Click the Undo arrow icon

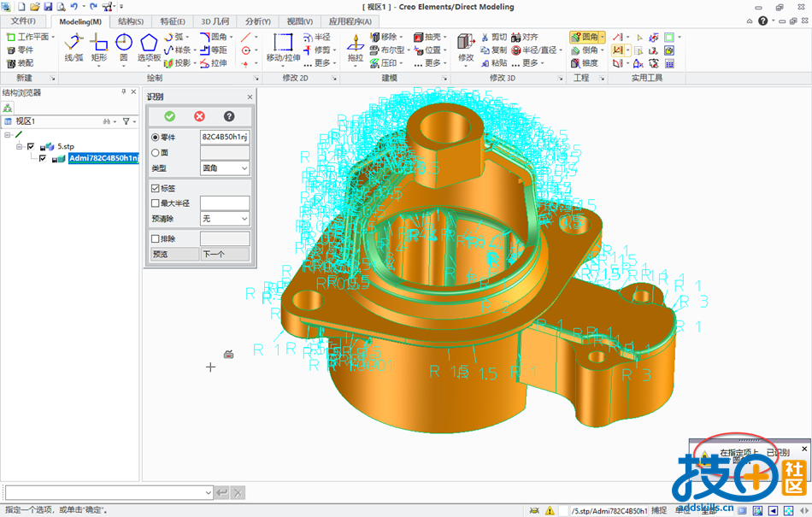coord(74,7)
